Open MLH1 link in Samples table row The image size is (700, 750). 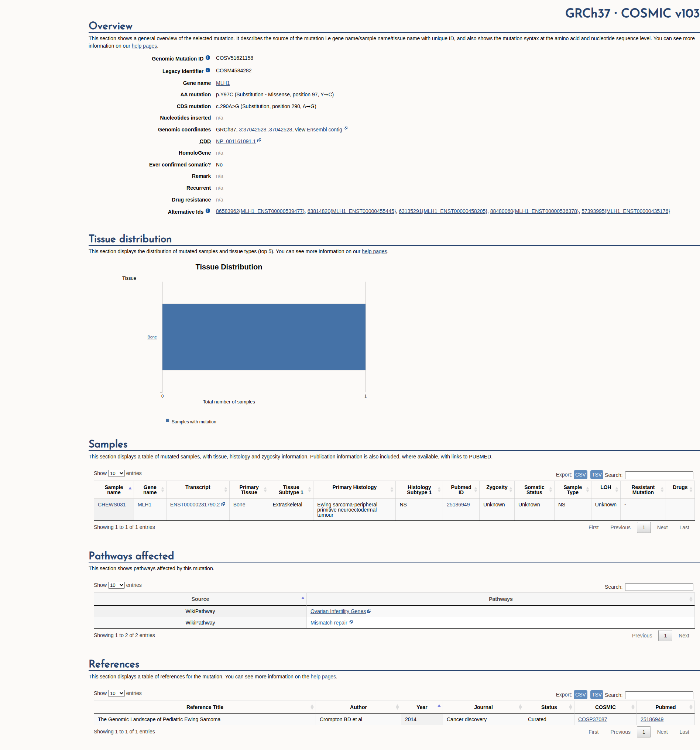pyautogui.click(x=144, y=505)
